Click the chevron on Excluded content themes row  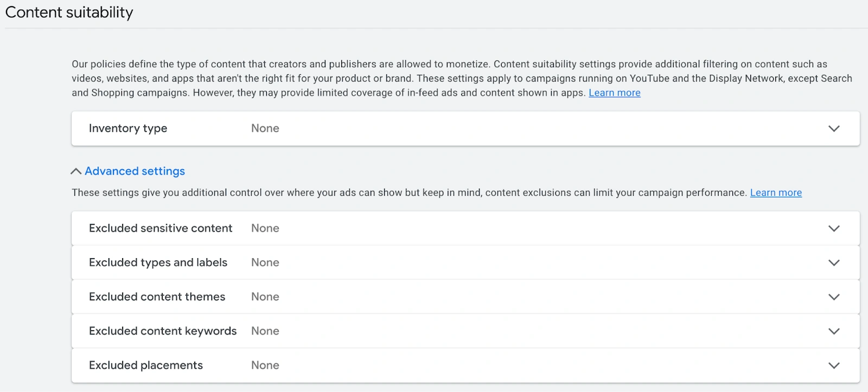click(834, 297)
